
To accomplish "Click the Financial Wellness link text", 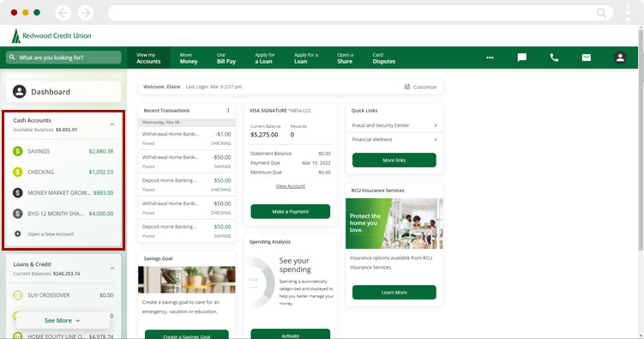I will tap(372, 139).
